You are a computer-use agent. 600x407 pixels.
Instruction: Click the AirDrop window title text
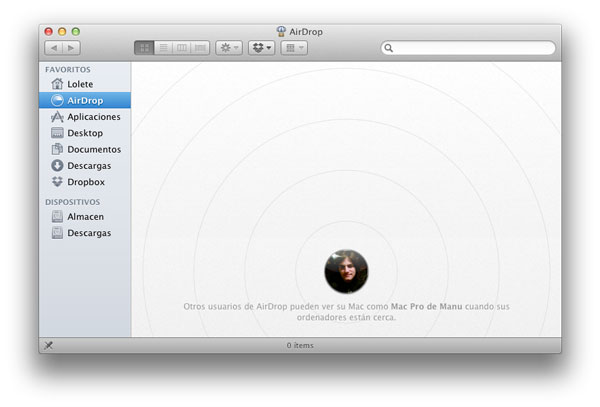click(306, 32)
